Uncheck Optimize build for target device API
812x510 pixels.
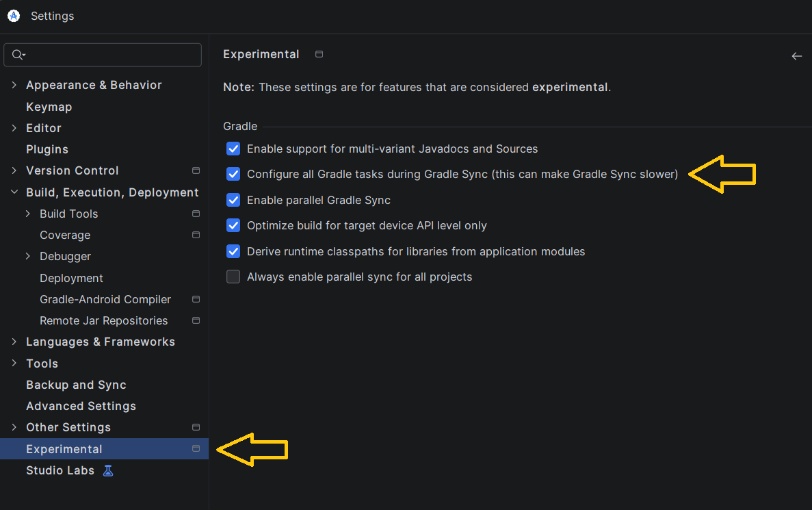(x=233, y=225)
